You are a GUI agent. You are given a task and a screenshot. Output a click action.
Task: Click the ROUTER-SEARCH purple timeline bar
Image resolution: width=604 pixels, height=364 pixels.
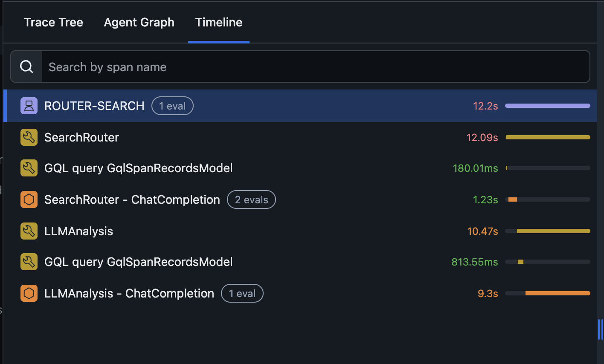point(548,106)
